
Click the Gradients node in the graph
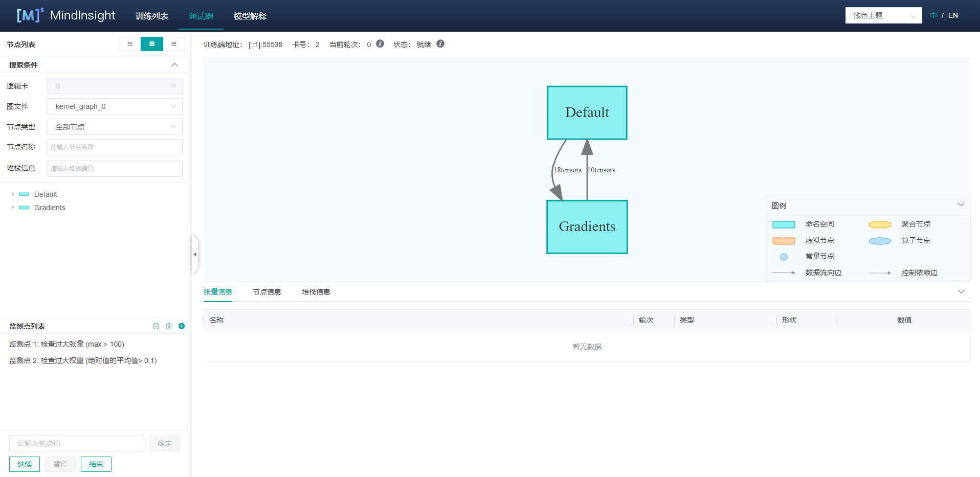click(587, 227)
